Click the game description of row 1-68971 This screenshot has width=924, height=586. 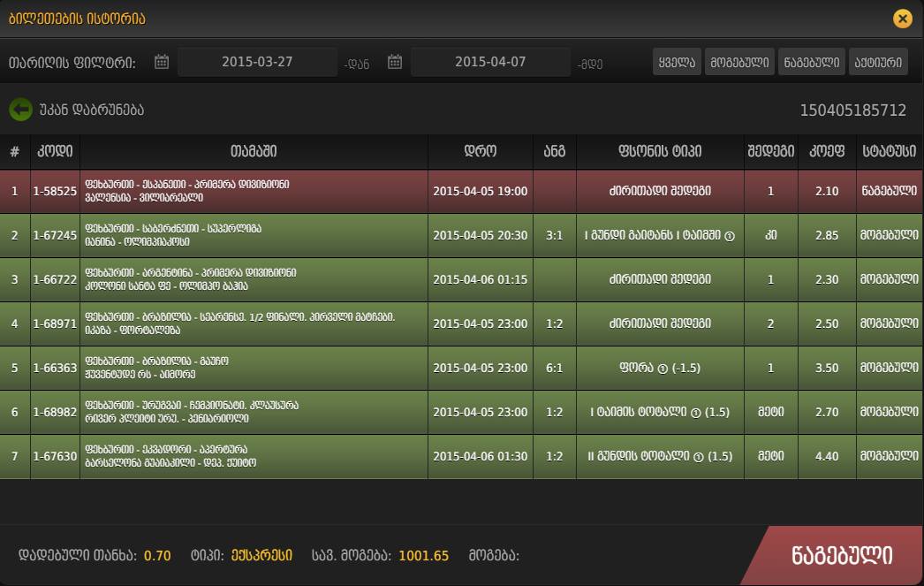coord(240,323)
